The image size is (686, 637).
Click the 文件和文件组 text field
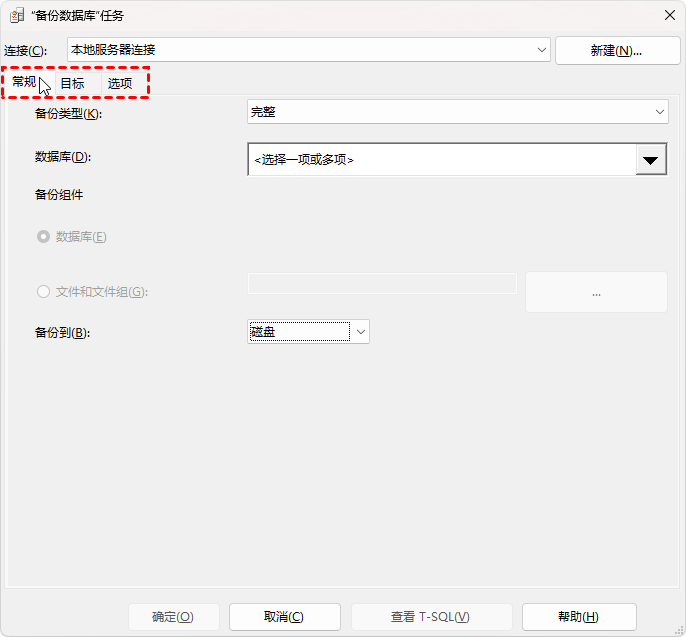pyautogui.click(x=382, y=284)
